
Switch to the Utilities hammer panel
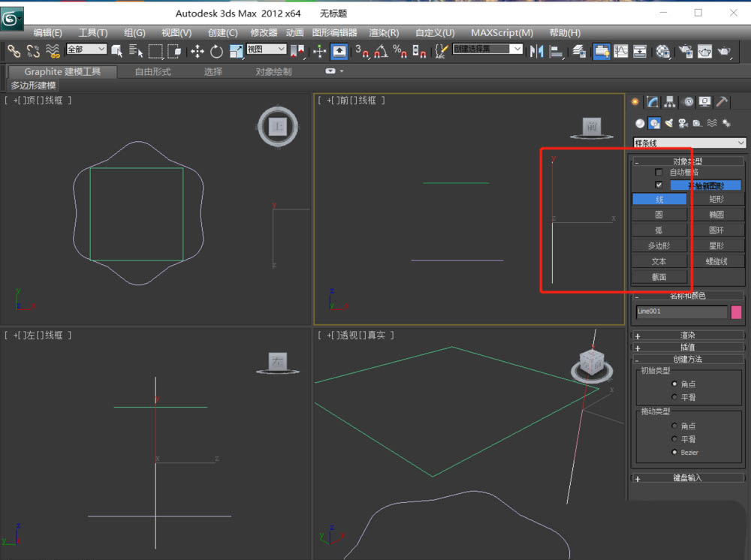tap(721, 102)
